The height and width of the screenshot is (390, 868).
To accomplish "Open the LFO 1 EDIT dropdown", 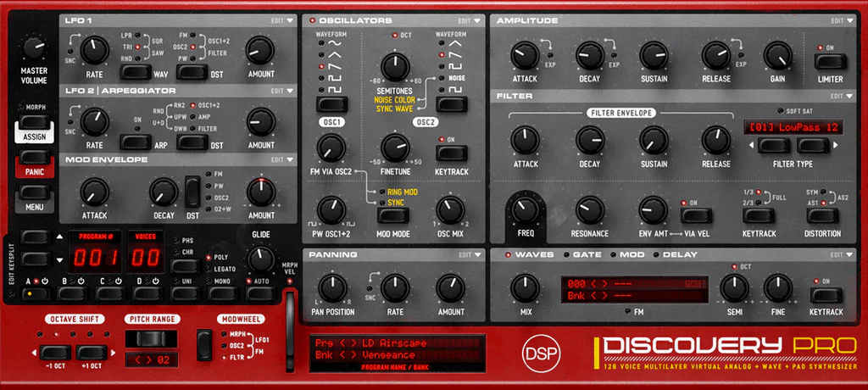I will pos(282,20).
